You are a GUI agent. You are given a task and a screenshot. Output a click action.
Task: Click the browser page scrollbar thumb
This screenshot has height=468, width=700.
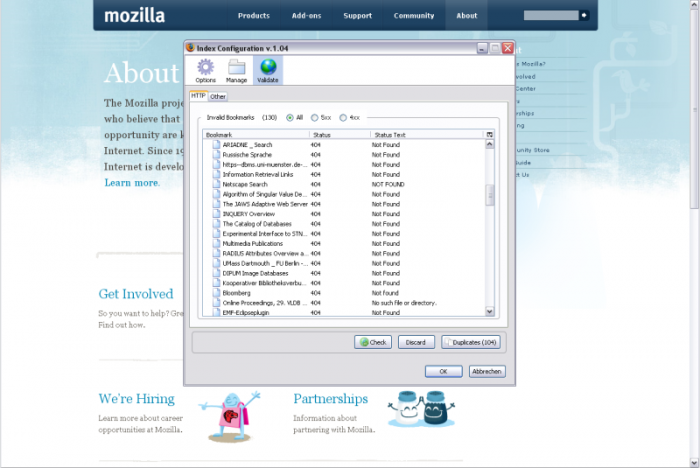click(x=694, y=107)
